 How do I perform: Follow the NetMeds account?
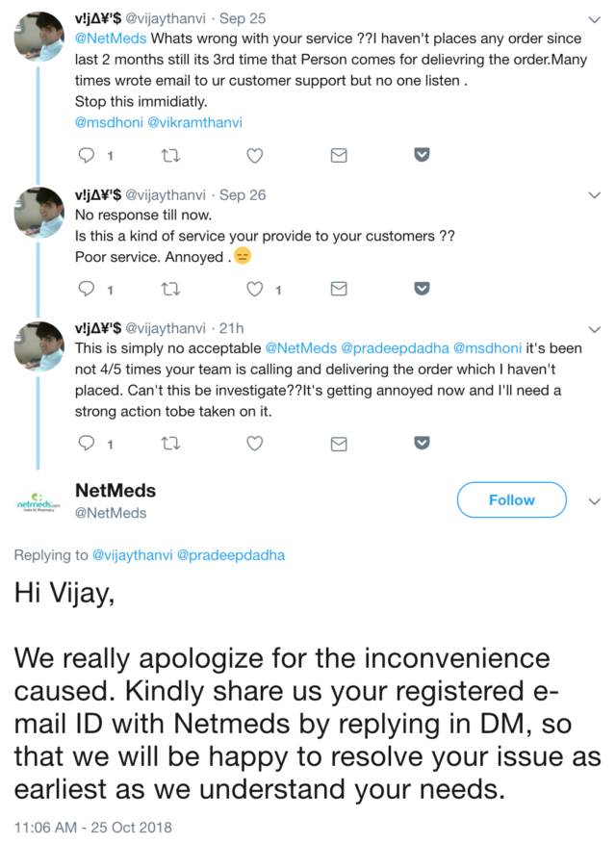point(511,500)
